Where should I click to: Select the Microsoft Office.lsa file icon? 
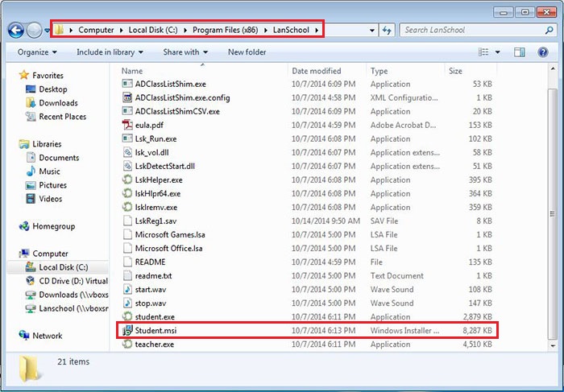[127, 248]
